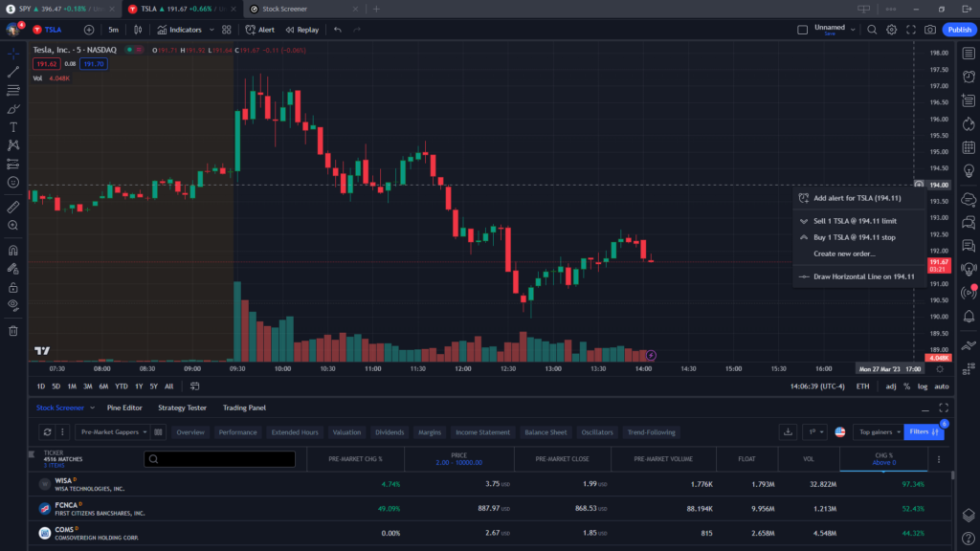980x551 pixels.
Task: Start bar Replay mode
Action: (x=301, y=30)
